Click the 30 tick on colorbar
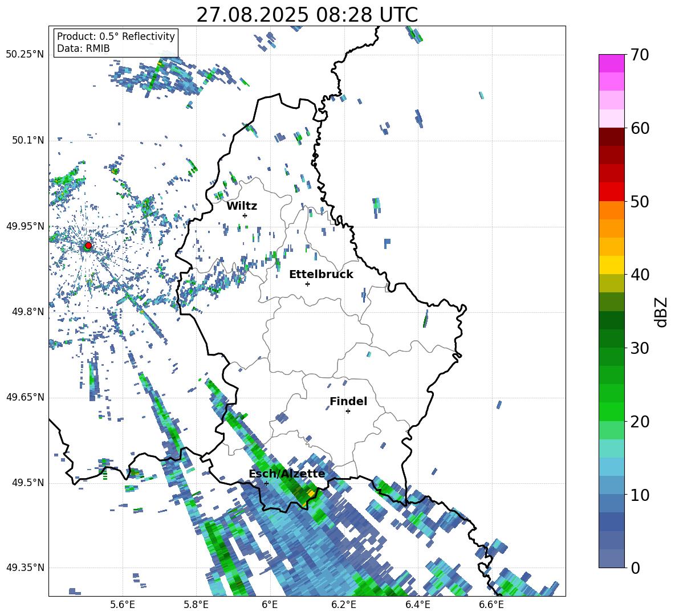 640,348
